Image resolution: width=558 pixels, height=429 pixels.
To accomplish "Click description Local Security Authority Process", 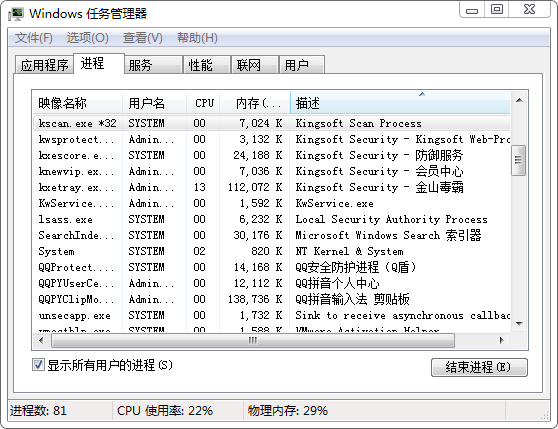I will pyautogui.click(x=391, y=219).
